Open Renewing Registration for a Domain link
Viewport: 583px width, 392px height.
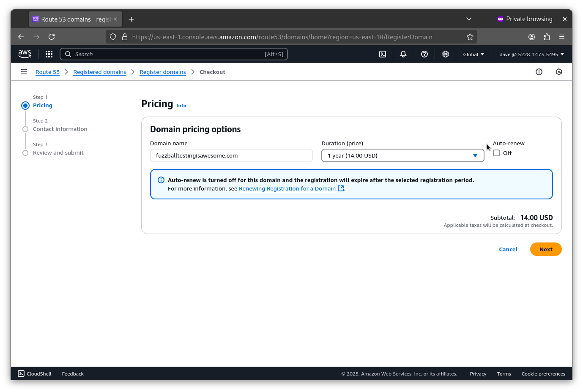[x=287, y=188]
